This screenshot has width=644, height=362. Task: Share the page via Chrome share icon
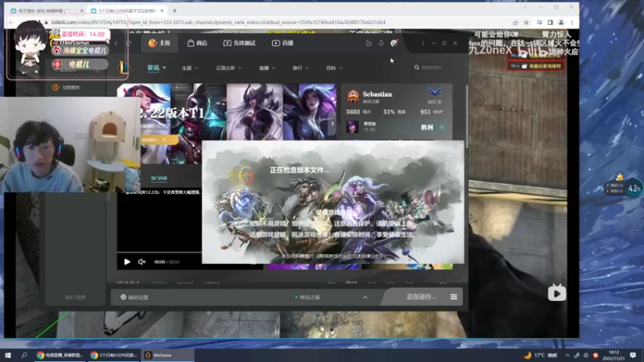pyautogui.click(x=515, y=23)
